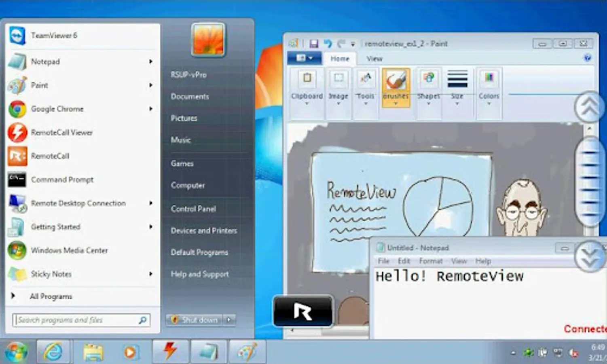
Task: Show hidden icons in the system tray
Action: (513, 353)
